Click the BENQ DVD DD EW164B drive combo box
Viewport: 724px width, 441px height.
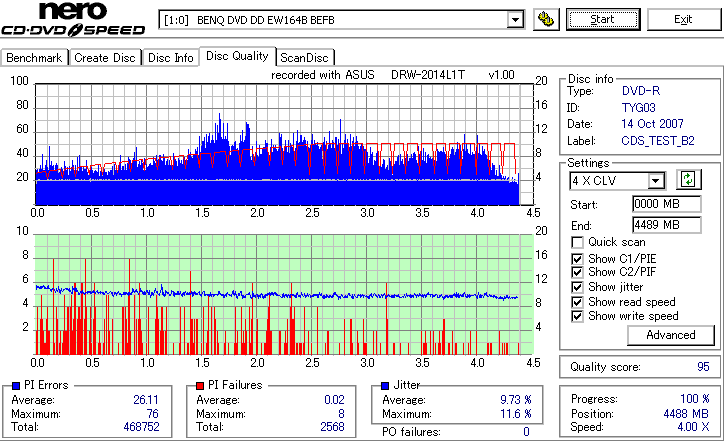pyautogui.click(x=341, y=20)
